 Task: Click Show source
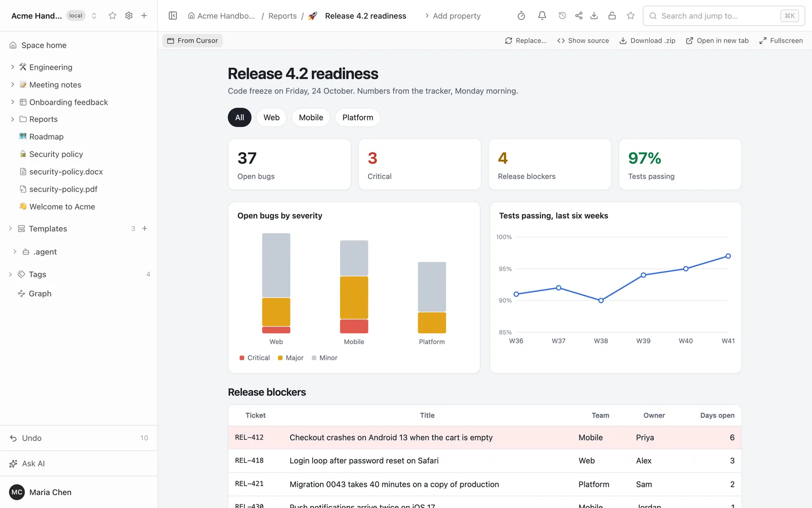click(x=583, y=41)
